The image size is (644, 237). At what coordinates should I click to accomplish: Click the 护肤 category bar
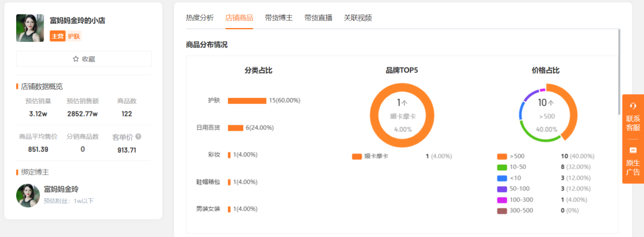coord(247,101)
